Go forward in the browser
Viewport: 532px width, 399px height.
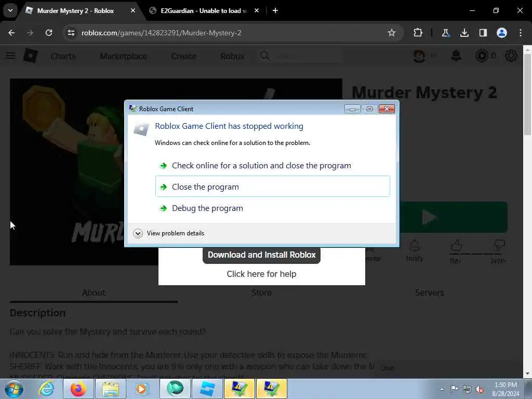point(30,33)
